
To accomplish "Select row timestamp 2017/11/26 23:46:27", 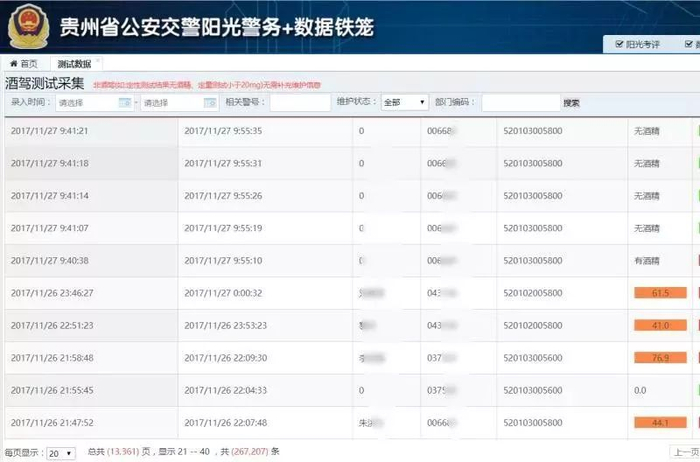I will (52, 293).
